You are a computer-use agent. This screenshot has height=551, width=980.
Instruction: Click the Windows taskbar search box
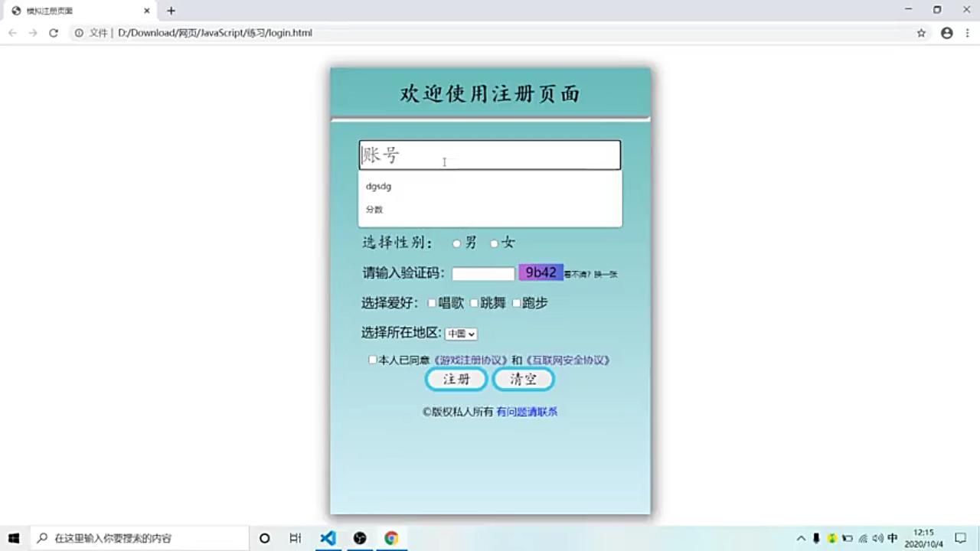pyautogui.click(x=139, y=538)
